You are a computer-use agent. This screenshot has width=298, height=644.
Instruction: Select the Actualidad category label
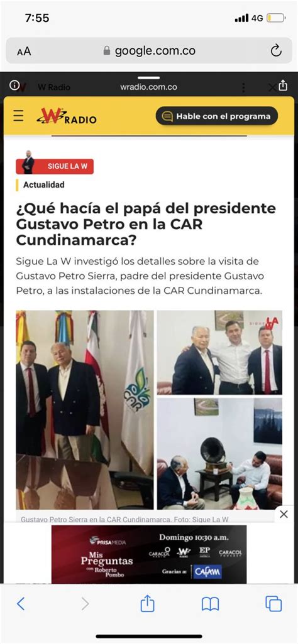(43, 185)
